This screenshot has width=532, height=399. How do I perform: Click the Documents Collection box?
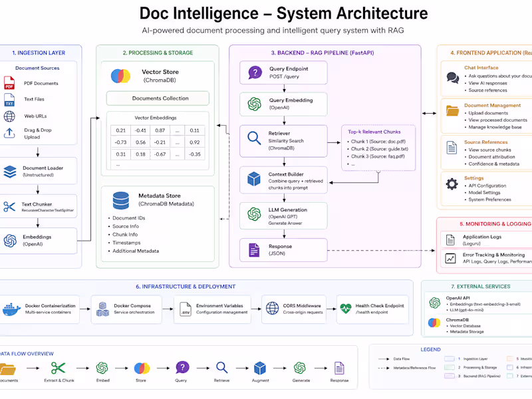[x=158, y=98]
